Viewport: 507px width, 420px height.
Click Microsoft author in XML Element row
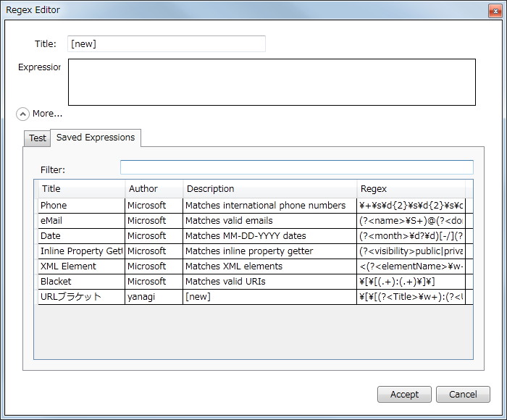tap(154, 266)
